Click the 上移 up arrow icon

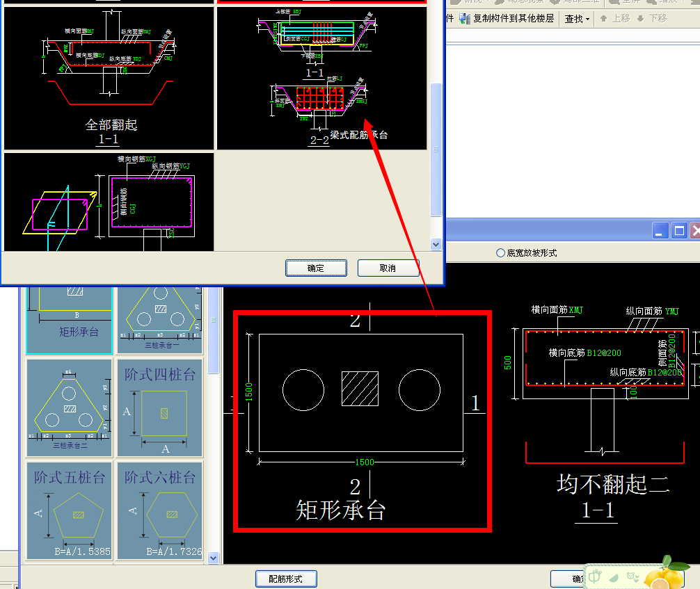tap(603, 18)
